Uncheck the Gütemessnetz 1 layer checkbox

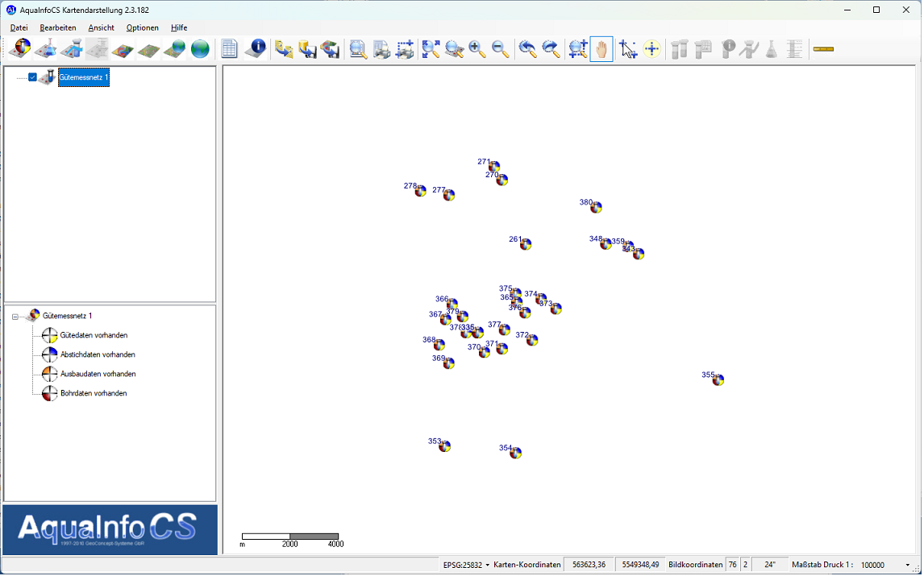click(33, 77)
